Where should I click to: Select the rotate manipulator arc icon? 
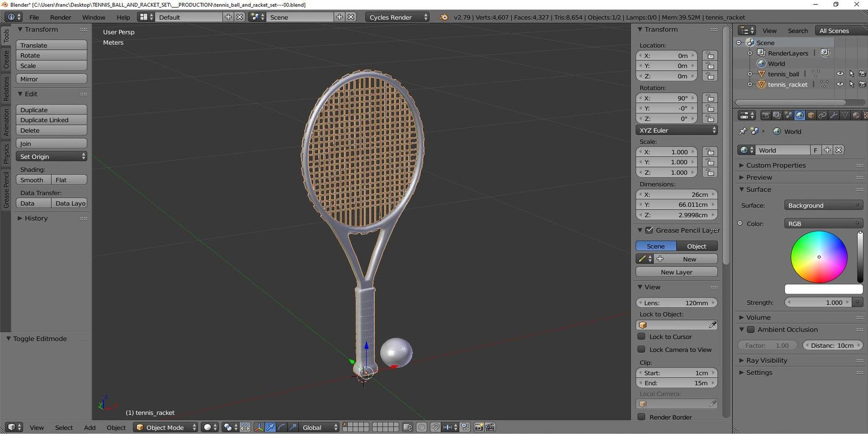click(x=282, y=427)
